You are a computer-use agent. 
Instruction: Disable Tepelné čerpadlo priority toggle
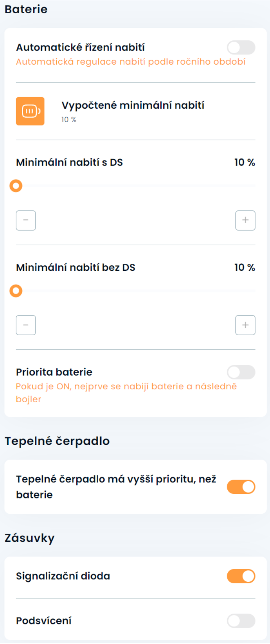click(241, 487)
